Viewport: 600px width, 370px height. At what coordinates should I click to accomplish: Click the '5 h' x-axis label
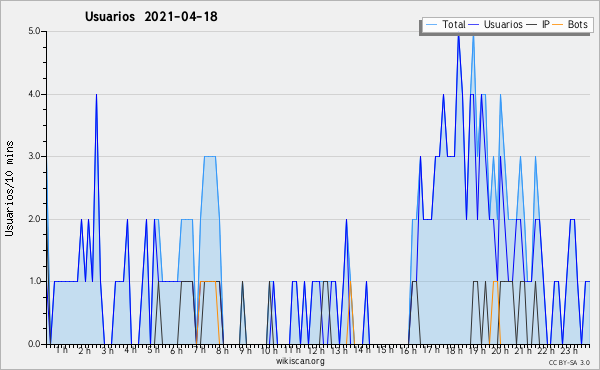point(153,350)
